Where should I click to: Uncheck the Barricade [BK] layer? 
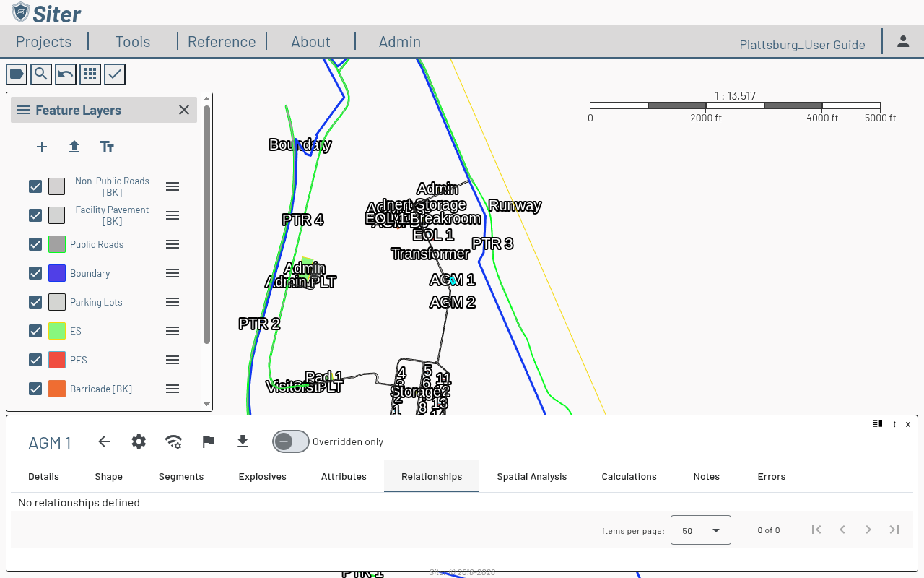[x=35, y=389]
